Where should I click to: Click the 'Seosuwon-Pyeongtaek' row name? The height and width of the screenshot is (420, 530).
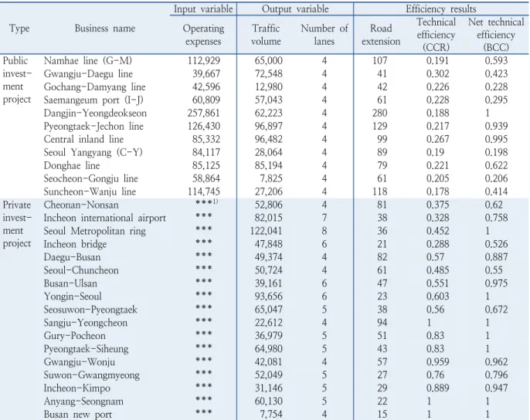(x=90, y=310)
